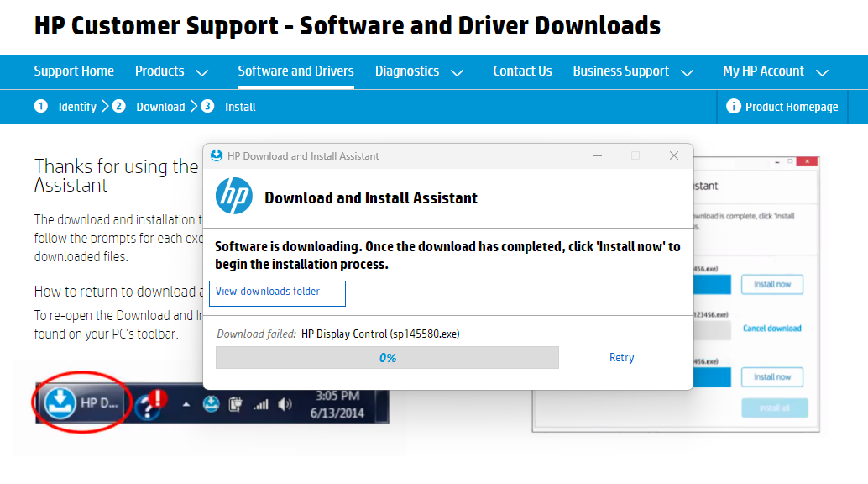Image resolution: width=868 pixels, height=484 pixels.
Task: Open the Contact Us menu item
Action: click(522, 71)
